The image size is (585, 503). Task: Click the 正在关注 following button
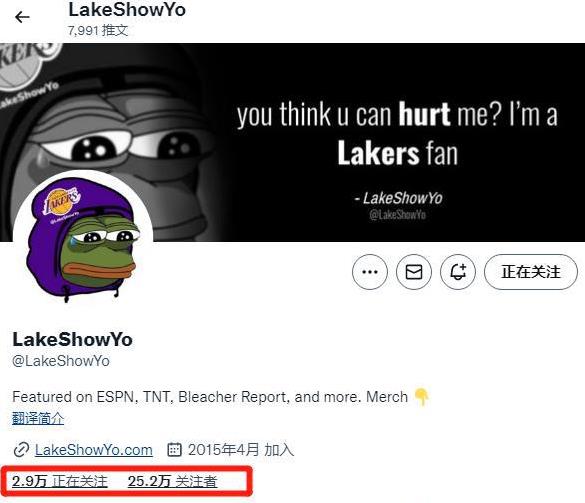pyautogui.click(x=531, y=272)
